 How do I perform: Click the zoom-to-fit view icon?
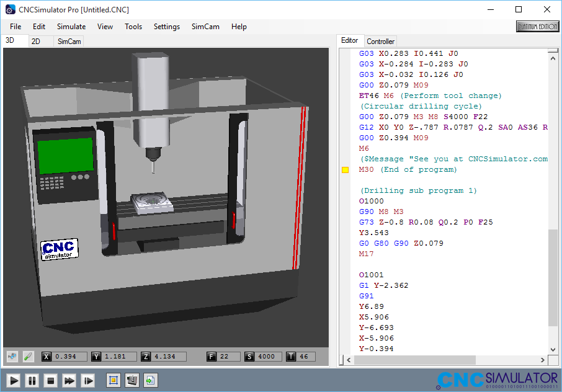113,380
